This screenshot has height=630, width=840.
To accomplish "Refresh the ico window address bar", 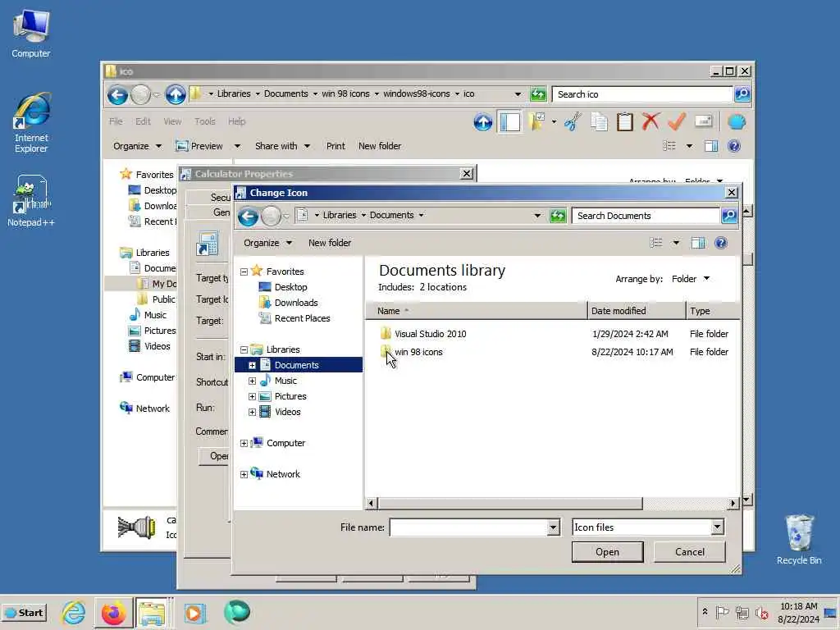I will 538,94.
